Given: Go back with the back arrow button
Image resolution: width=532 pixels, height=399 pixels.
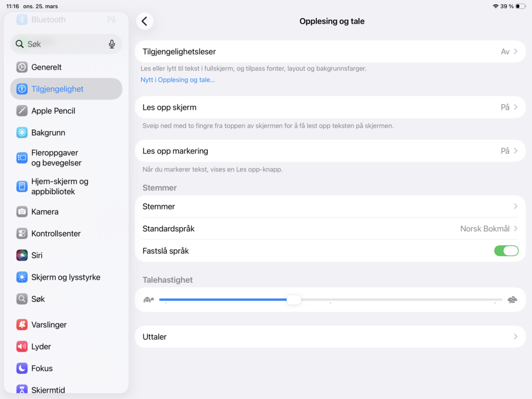Looking at the screenshot, I should coord(145,21).
